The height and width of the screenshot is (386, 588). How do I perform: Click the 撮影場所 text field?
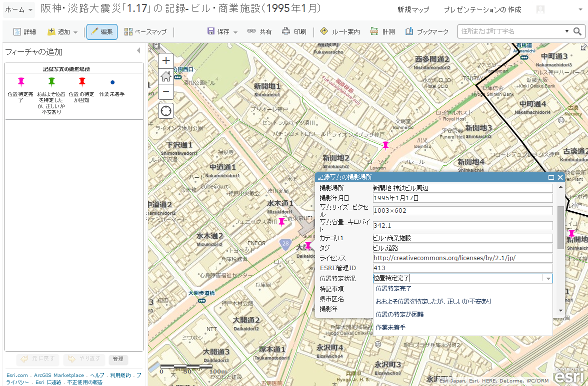pyautogui.click(x=462, y=188)
